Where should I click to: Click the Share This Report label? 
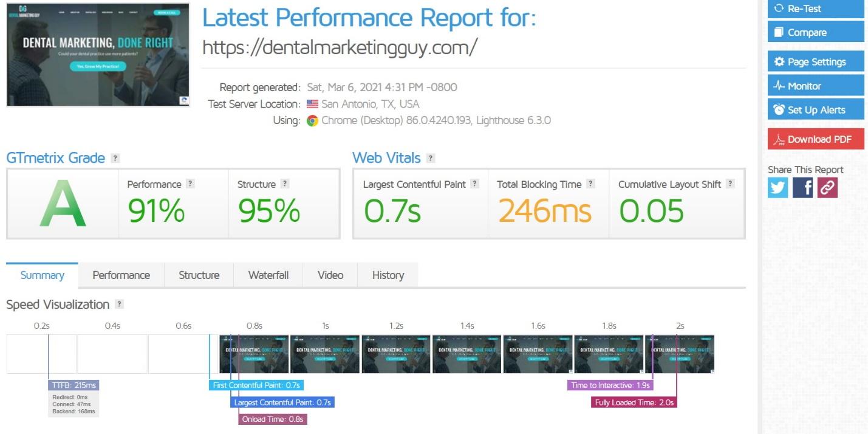pyautogui.click(x=805, y=170)
